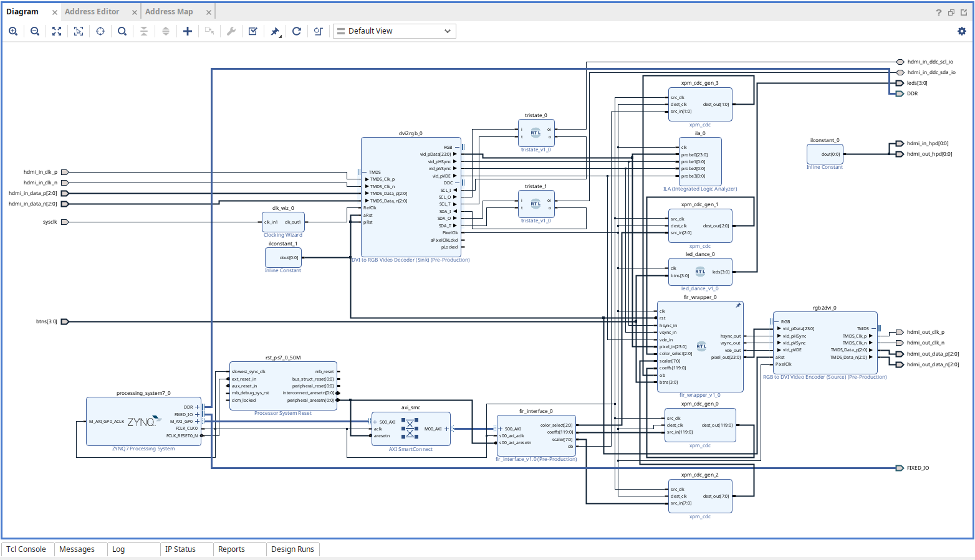Click the pin icon in the diagram toolbar

pyautogui.click(x=275, y=31)
